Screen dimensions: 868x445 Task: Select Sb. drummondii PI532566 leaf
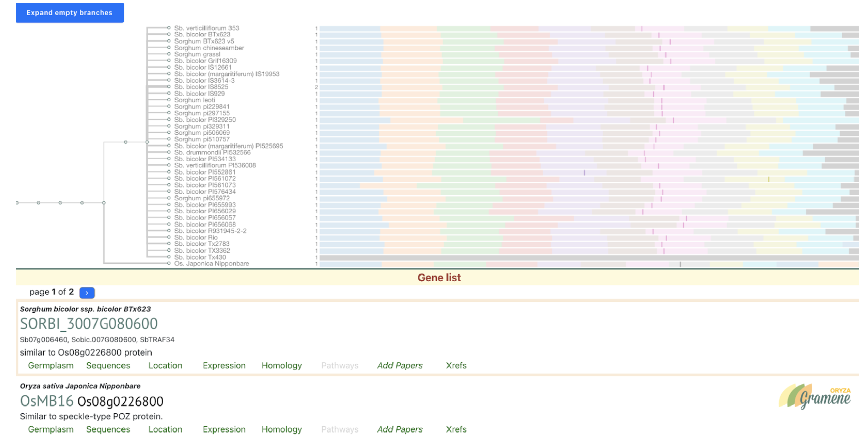(212, 152)
